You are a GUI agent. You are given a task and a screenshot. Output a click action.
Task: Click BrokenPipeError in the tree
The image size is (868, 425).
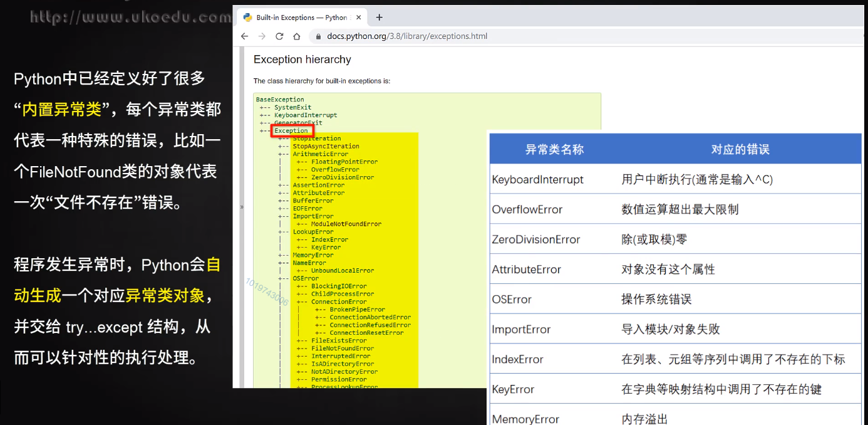(x=358, y=310)
